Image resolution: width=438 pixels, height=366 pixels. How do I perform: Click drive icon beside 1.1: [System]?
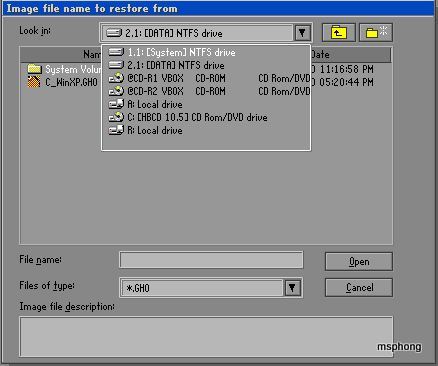pos(116,52)
